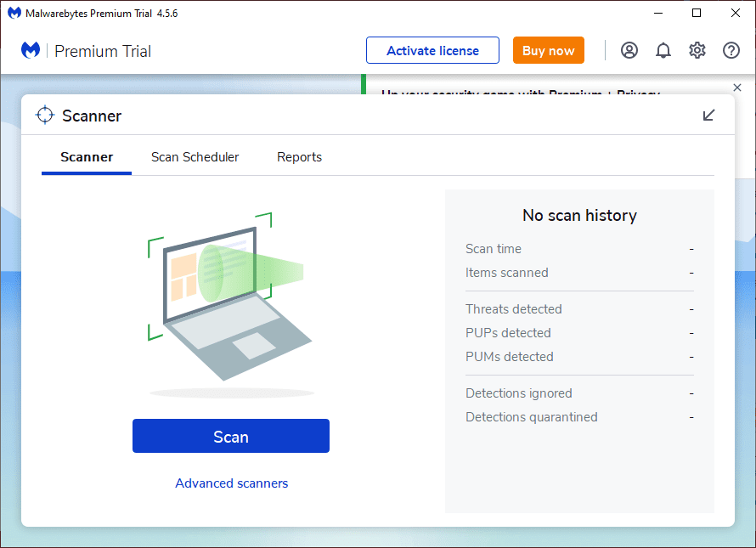Click the PUPs detected label
The height and width of the screenshot is (548, 756).
pyautogui.click(x=508, y=333)
